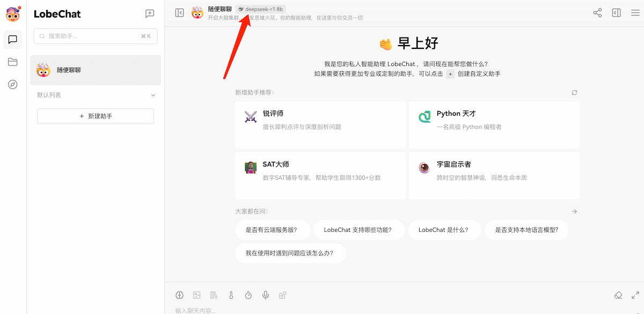Screen dimensions: 644x314
Task: Select the 随便聊聊 conversation in list
Action: pyautogui.click(x=96, y=70)
